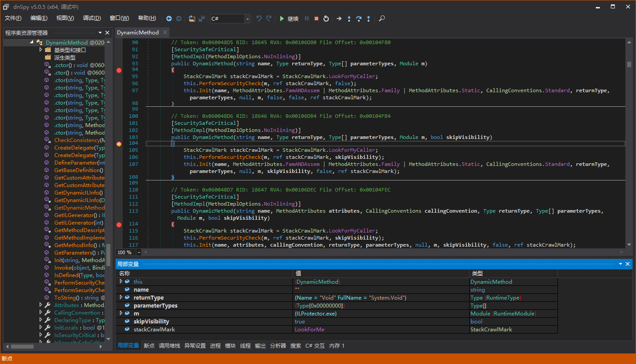Select the CheckConsistency method in tree
636x364 pixels.
pos(77,140)
